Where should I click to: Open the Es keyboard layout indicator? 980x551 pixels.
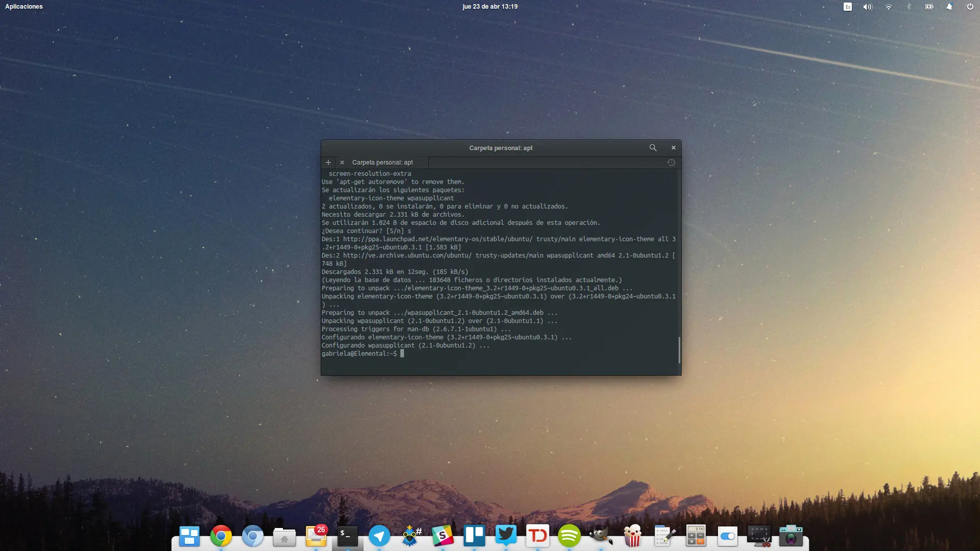click(848, 7)
